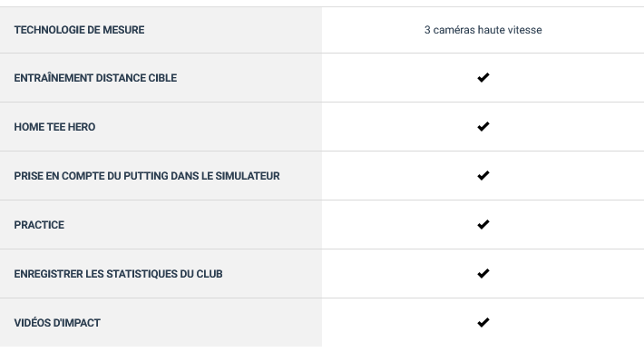Select '3 caméras haute vitesse' text

483,30
